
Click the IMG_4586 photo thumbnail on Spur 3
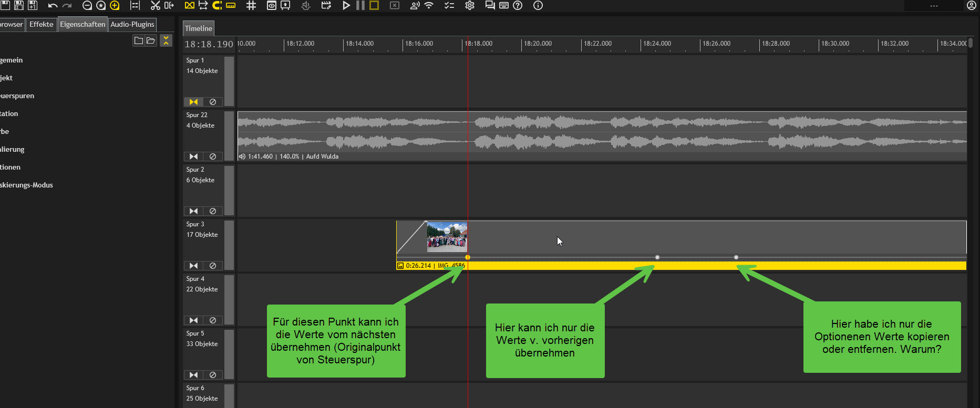click(x=447, y=237)
